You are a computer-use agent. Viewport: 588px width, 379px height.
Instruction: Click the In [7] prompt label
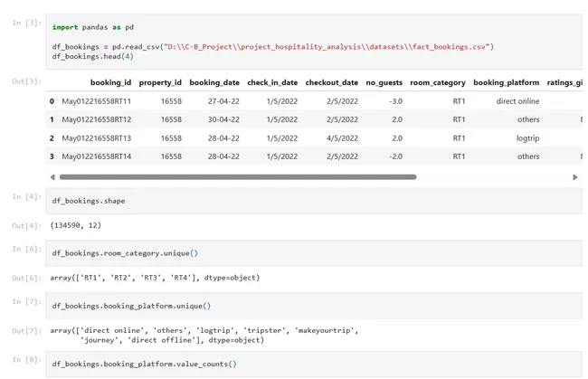pyautogui.click(x=26, y=301)
